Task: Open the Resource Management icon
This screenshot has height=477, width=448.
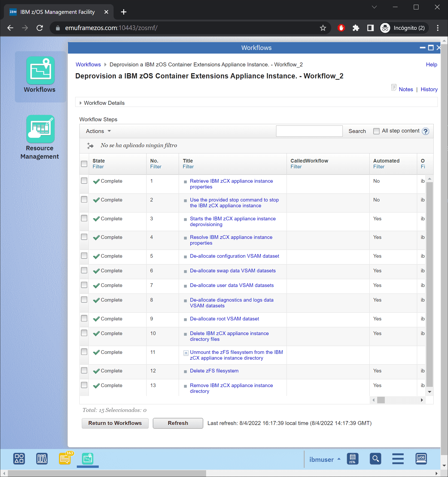Action: pos(40,129)
